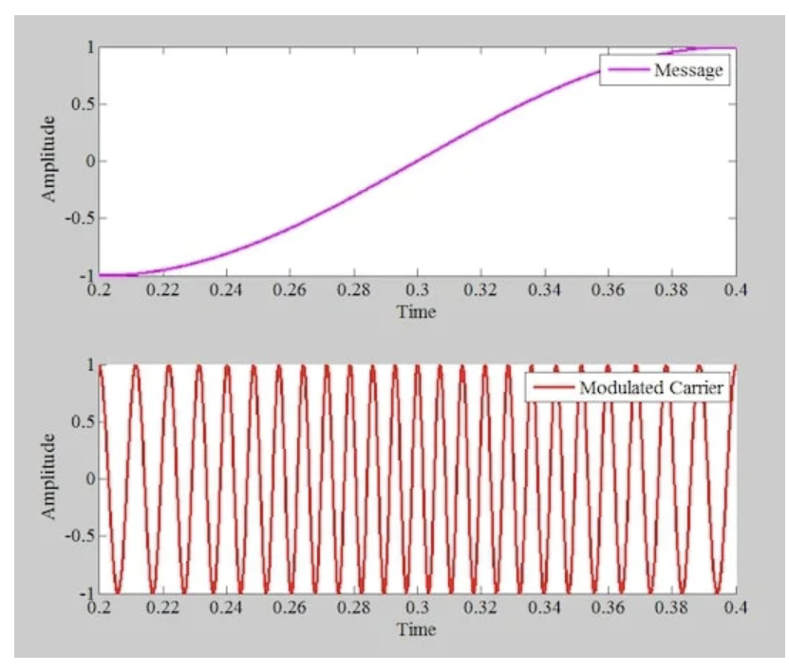This screenshot has width=789, height=672.
Task: Click the 0.32 tick label on the bottom plot
Action: click(x=480, y=607)
